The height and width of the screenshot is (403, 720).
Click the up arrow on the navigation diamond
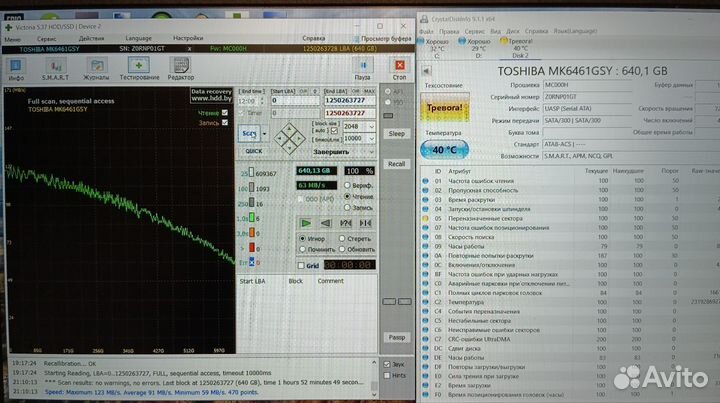pos(289,129)
